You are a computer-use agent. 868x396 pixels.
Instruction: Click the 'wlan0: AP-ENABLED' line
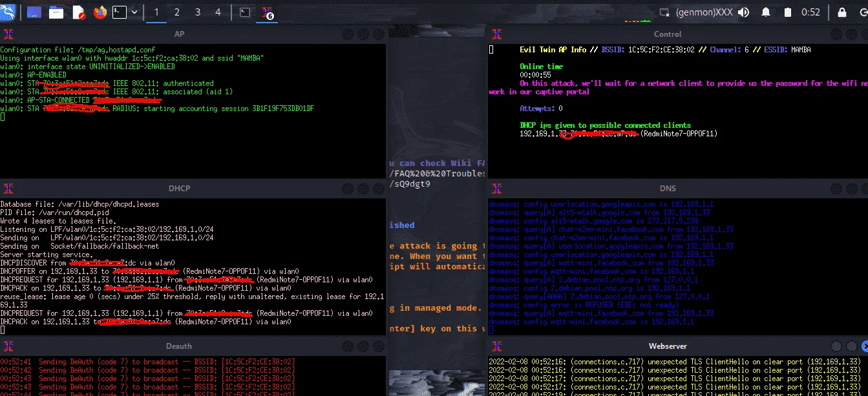33,75
